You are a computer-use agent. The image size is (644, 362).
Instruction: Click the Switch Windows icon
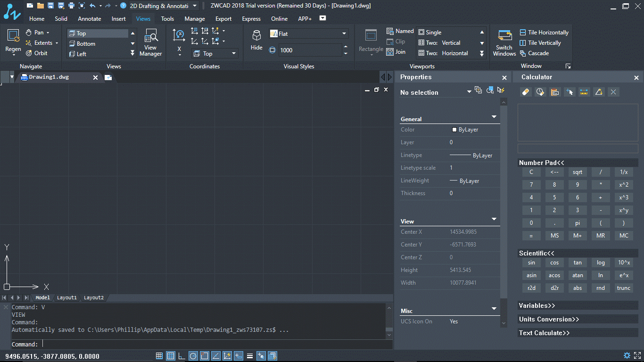504,43
